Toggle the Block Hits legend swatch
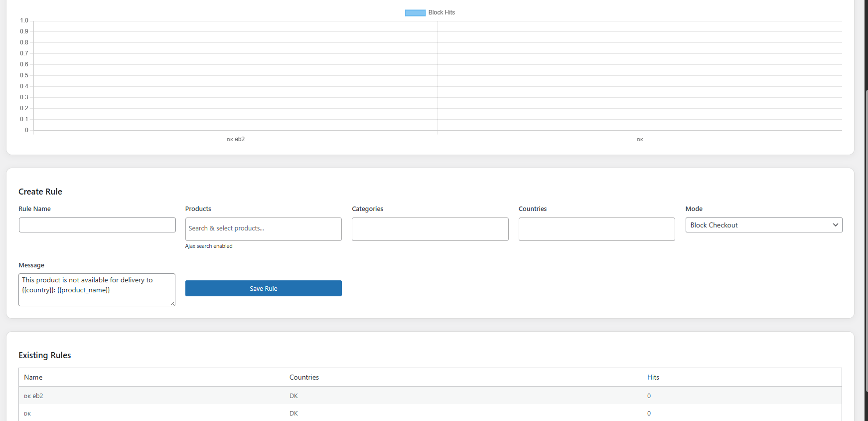Image resolution: width=868 pixels, height=421 pixels. point(415,12)
